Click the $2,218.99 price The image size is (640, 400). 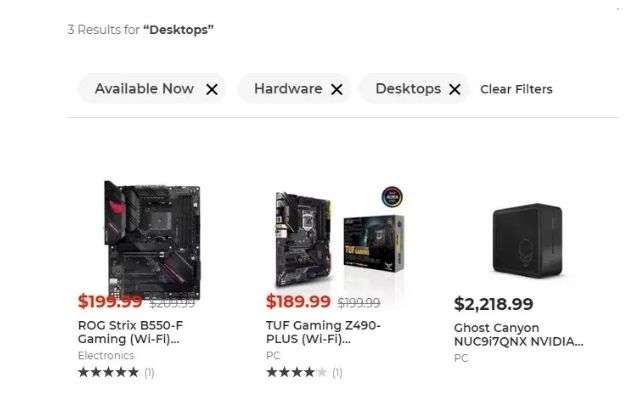pos(493,304)
